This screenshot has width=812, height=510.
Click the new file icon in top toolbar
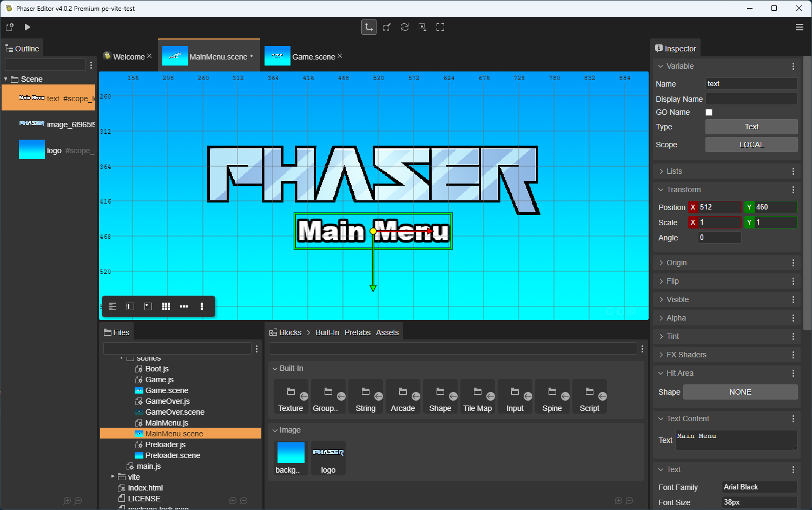pos(9,27)
